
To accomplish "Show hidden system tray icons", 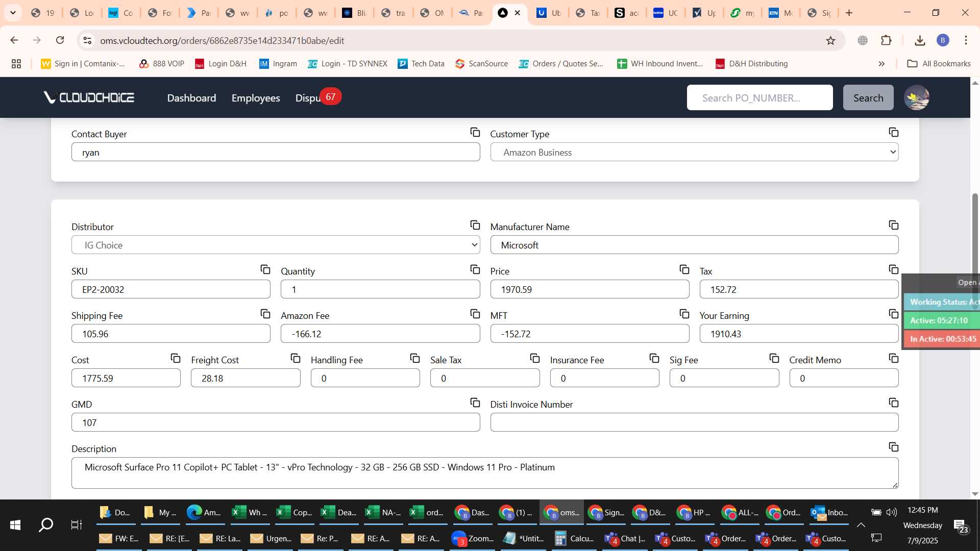I will coord(861,525).
